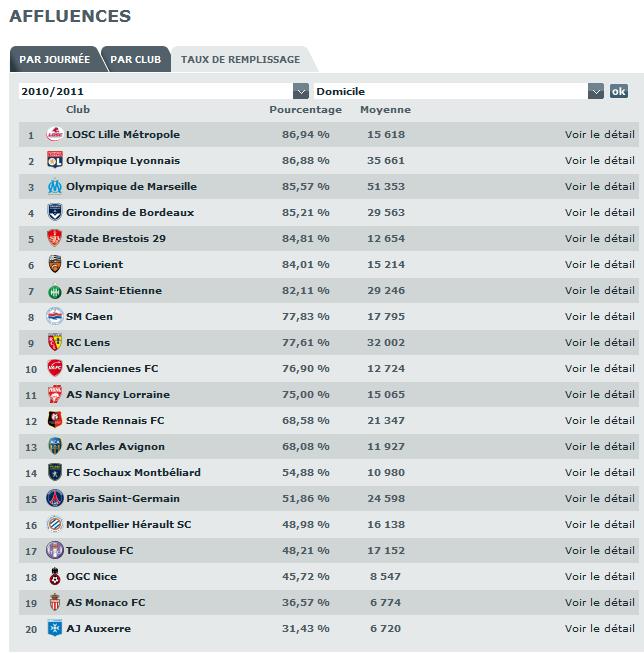Click the Olympique Lyonnais club crest
Image resolution: width=644 pixels, height=653 pixels.
click(55, 161)
